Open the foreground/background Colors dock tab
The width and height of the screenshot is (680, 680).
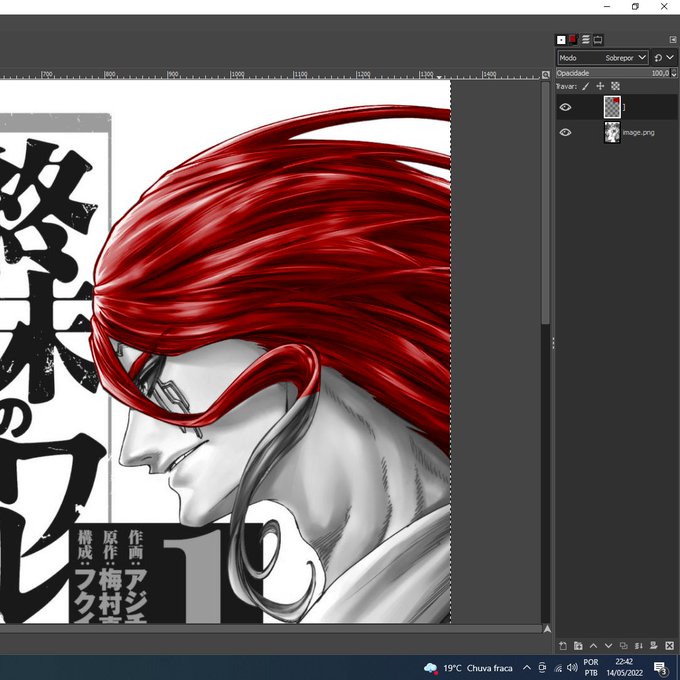click(572, 40)
